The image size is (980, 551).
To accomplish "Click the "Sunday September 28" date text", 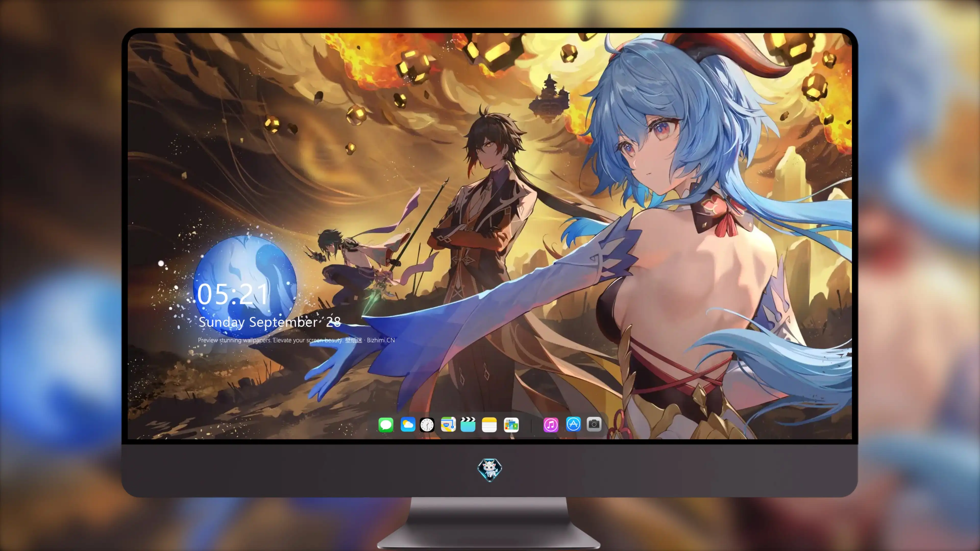I will [270, 322].
